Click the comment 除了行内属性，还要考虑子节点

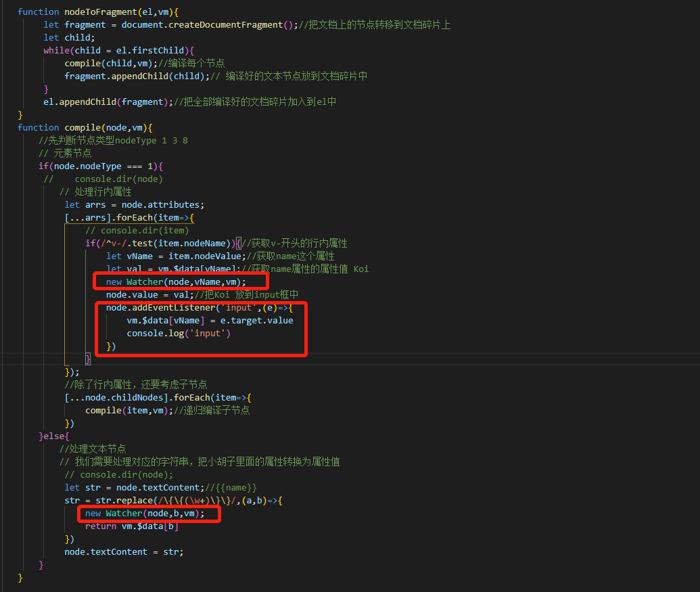pyautogui.click(x=136, y=385)
